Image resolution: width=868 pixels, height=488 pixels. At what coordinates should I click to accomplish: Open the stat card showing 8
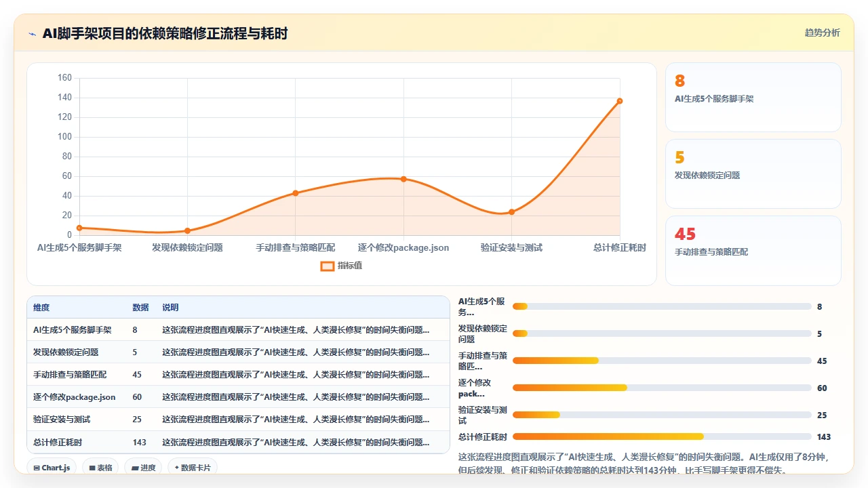[753, 97]
